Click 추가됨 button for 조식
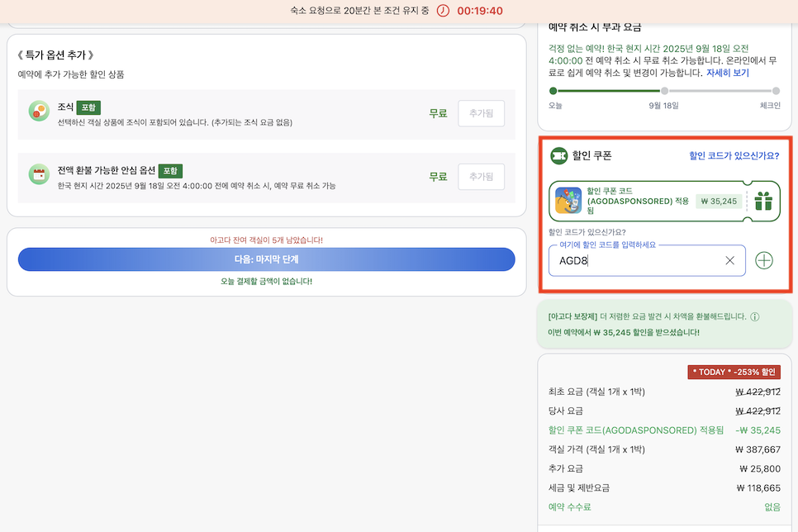The height and width of the screenshot is (532, 798). [481, 113]
